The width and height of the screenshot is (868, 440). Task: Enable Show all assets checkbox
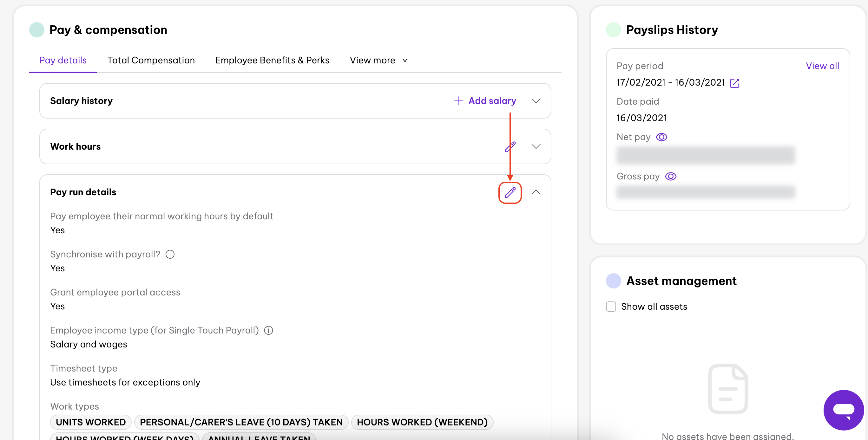pos(611,306)
